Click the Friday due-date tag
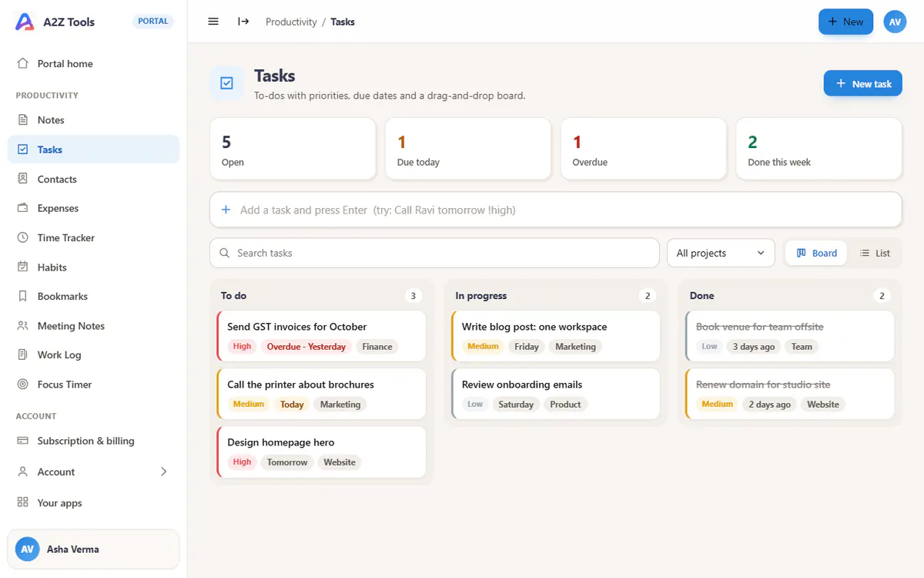 coord(527,347)
